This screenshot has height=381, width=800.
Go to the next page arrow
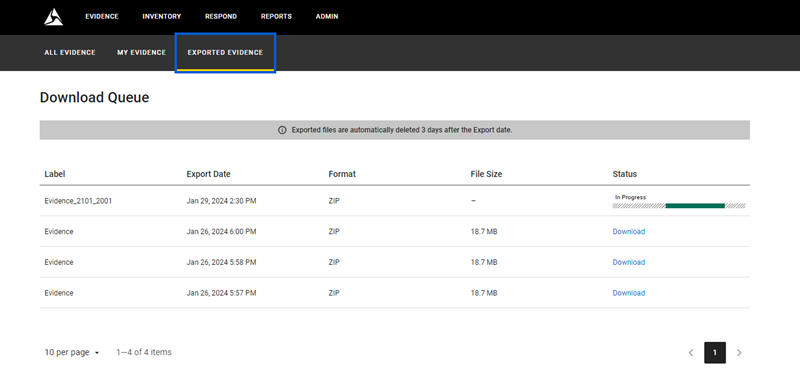coord(739,352)
